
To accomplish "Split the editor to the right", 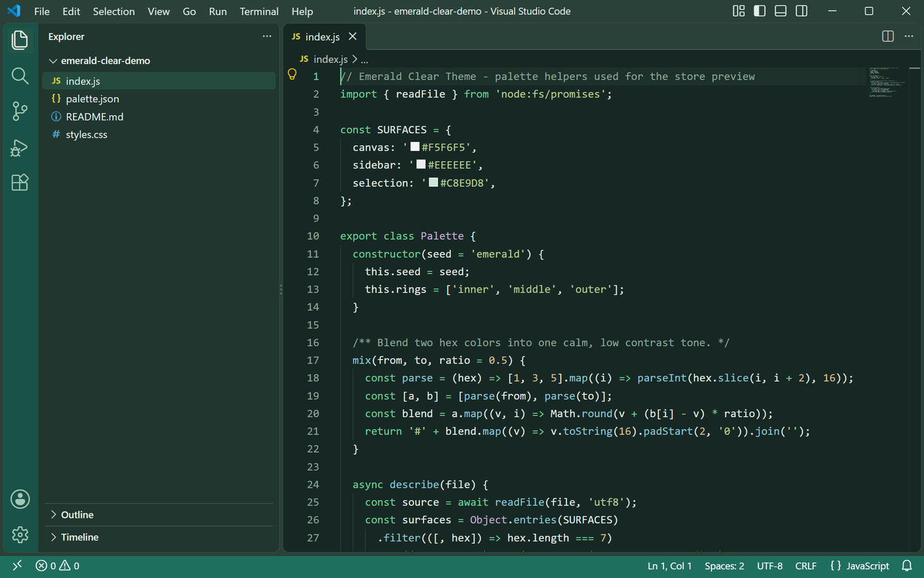I will click(888, 37).
